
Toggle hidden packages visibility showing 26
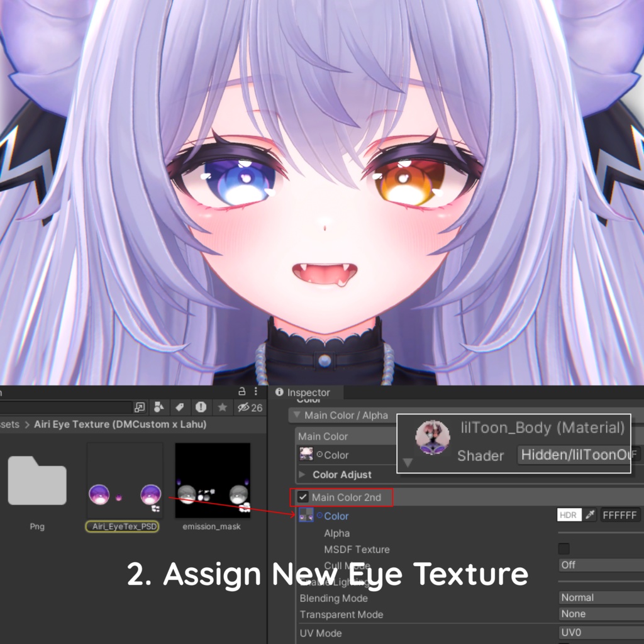[x=250, y=408]
